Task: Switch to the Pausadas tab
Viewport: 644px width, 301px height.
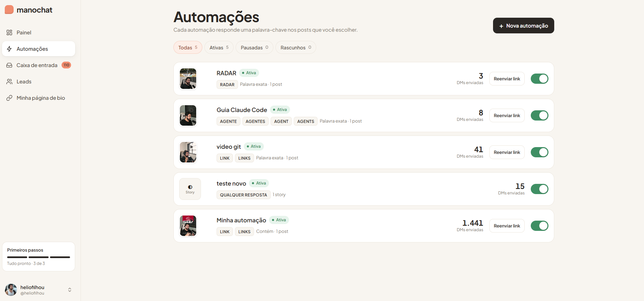Action: [254, 47]
